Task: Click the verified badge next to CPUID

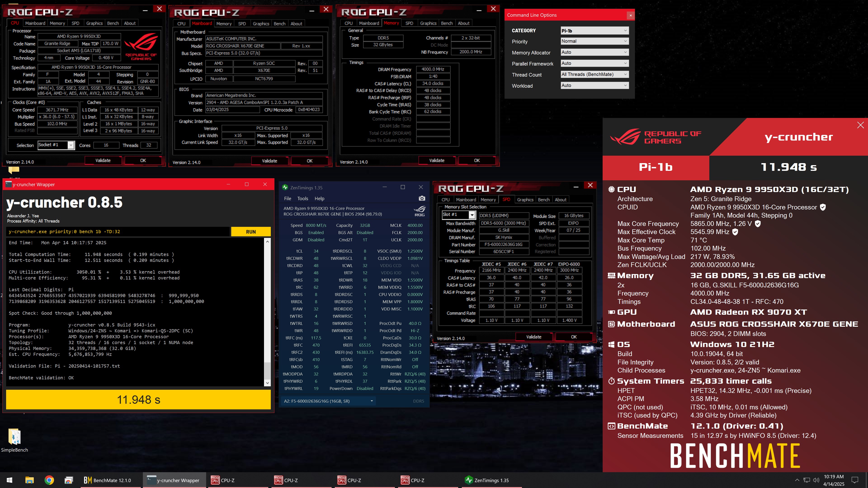Action: pos(823,207)
